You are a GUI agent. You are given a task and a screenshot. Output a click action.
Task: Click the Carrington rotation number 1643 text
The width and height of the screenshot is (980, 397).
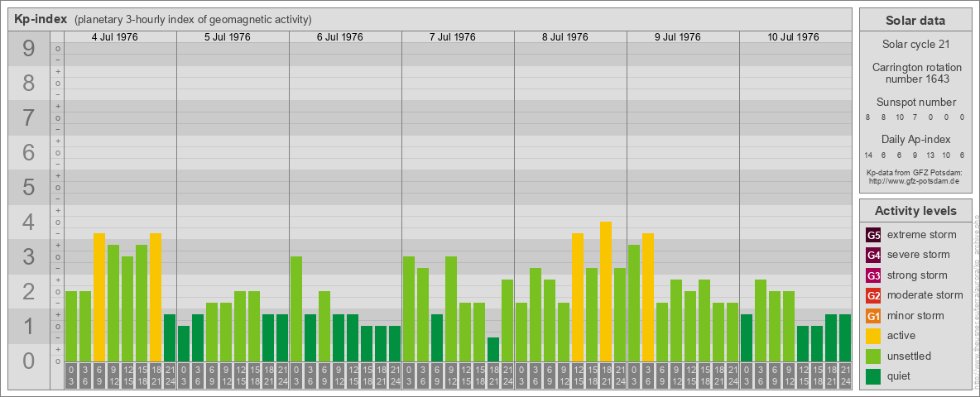(916, 73)
